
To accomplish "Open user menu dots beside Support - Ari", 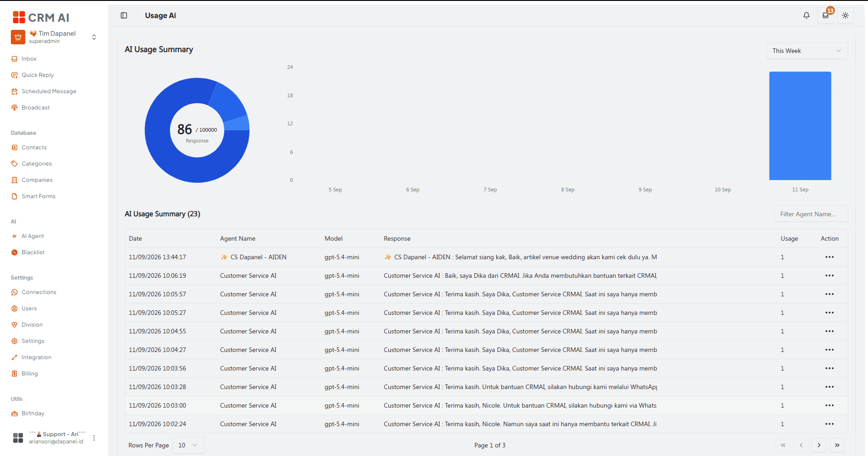I will pyautogui.click(x=94, y=438).
